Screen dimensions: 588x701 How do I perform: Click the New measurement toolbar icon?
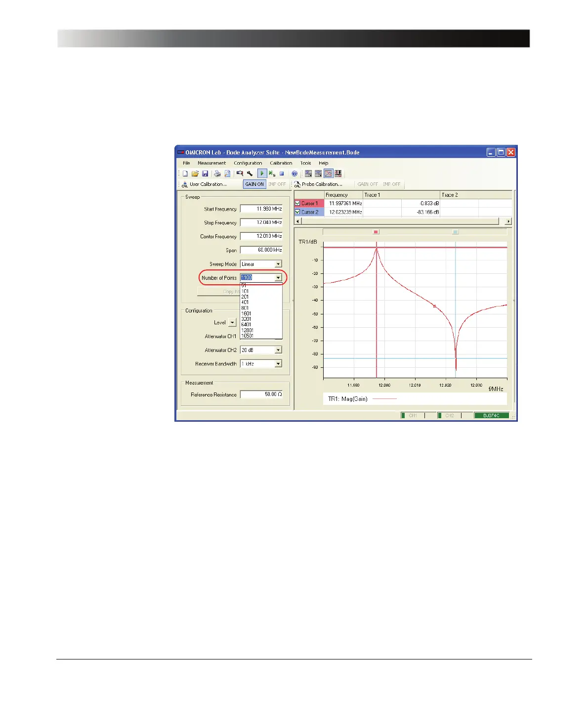tap(185, 174)
